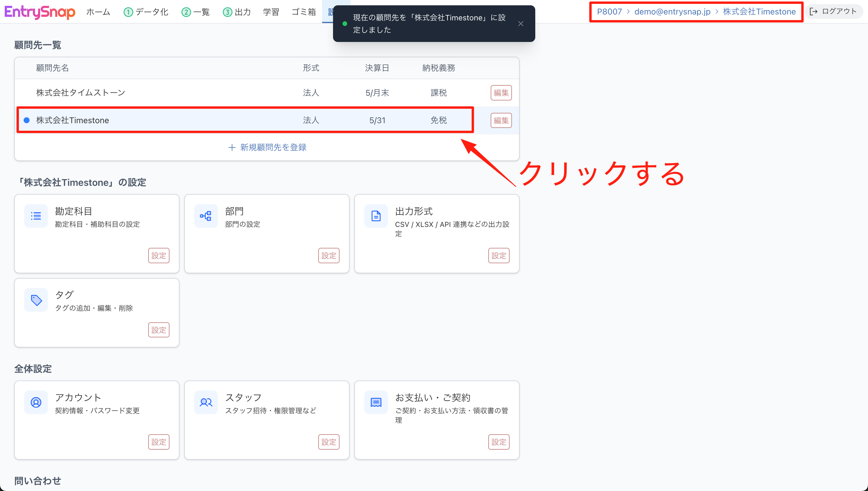The height and width of the screenshot is (491, 868).
Task: Click the アカウント user icon
Action: pyautogui.click(x=36, y=402)
